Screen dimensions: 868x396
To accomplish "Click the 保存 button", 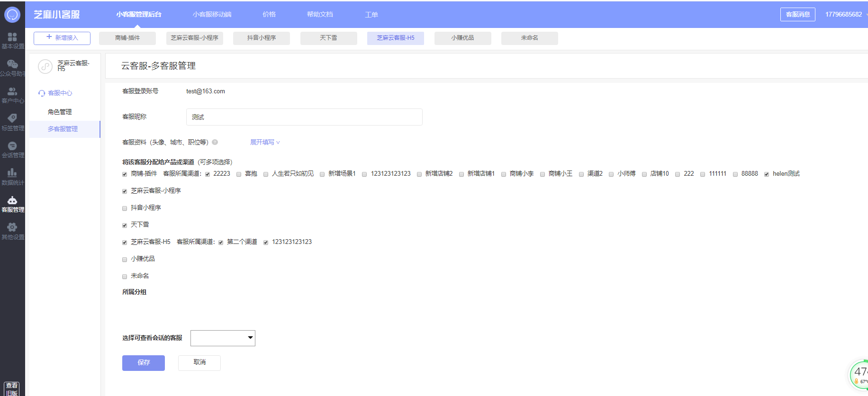I will tap(144, 363).
